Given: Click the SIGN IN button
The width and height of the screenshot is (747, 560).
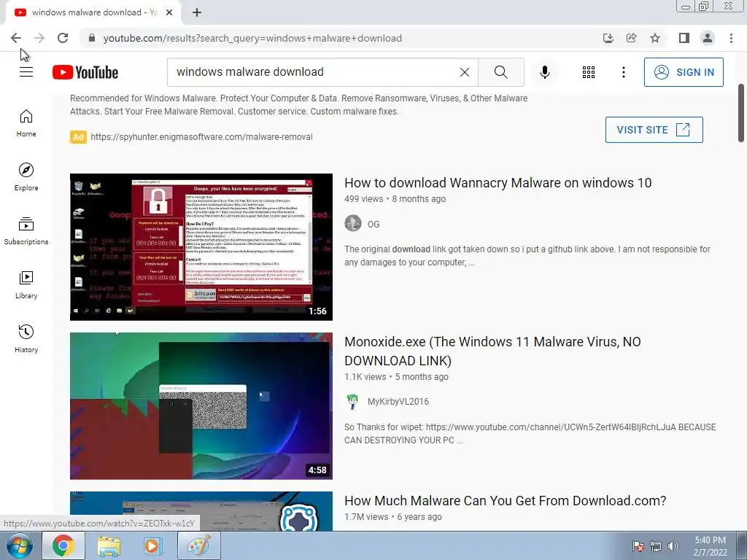Looking at the screenshot, I should coord(684,72).
